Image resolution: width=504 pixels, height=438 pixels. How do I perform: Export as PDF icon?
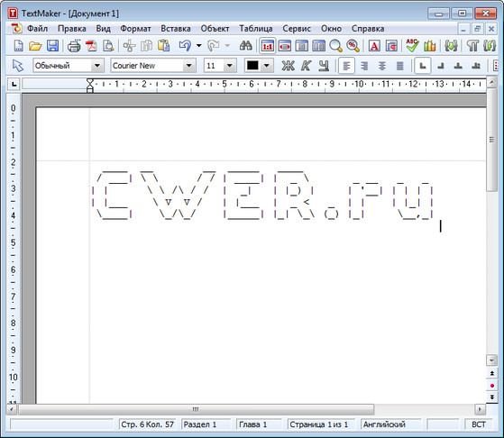click(91, 46)
